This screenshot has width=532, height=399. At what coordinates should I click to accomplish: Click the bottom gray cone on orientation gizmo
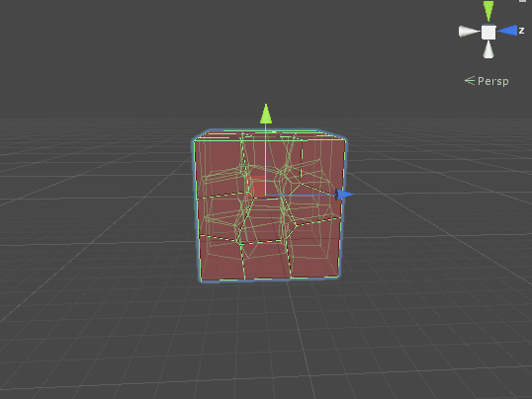(488, 49)
